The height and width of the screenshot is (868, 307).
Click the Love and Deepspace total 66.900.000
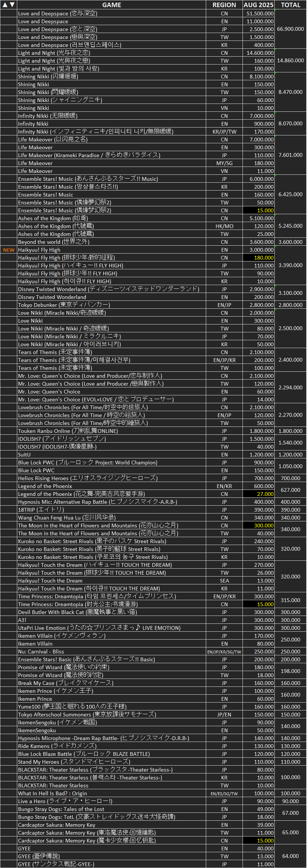pyautogui.click(x=291, y=29)
